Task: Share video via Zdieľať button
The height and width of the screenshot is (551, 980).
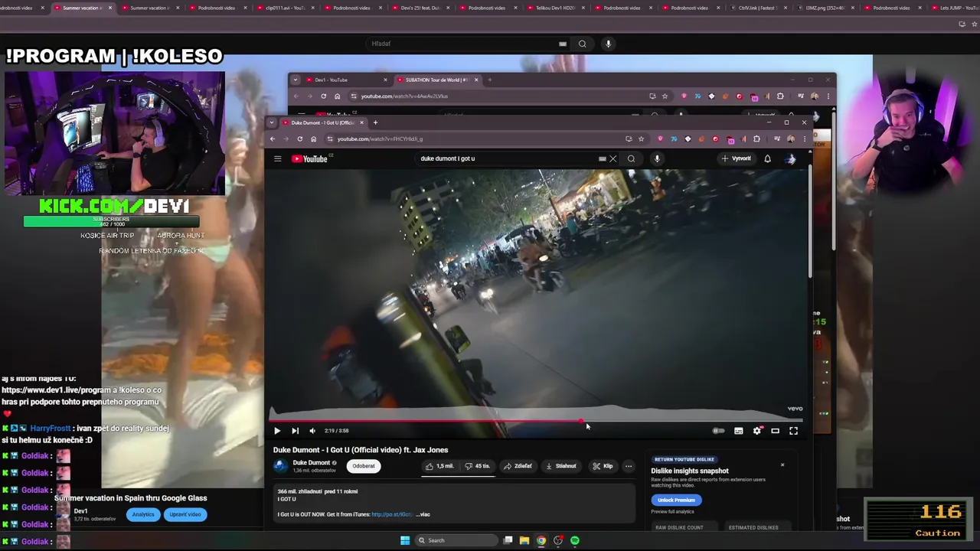Action: pos(518,466)
